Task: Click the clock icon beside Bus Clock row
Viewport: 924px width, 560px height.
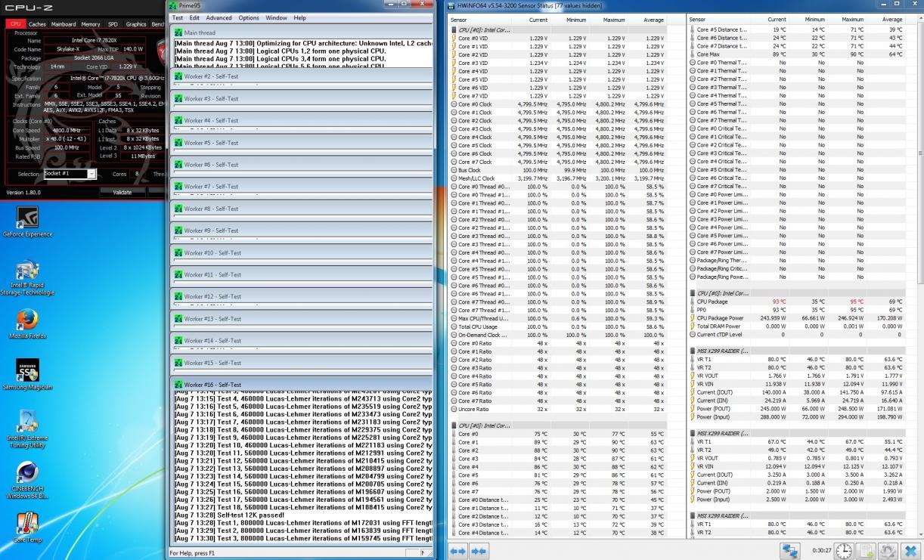Action: [454, 170]
